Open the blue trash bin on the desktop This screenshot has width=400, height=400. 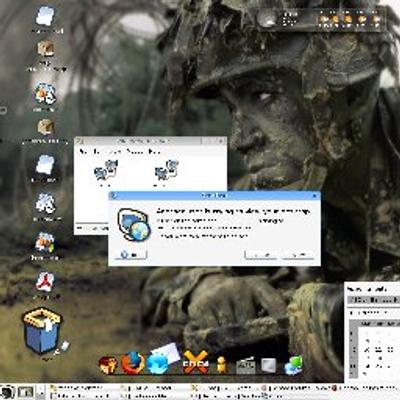[x=42, y=332]
